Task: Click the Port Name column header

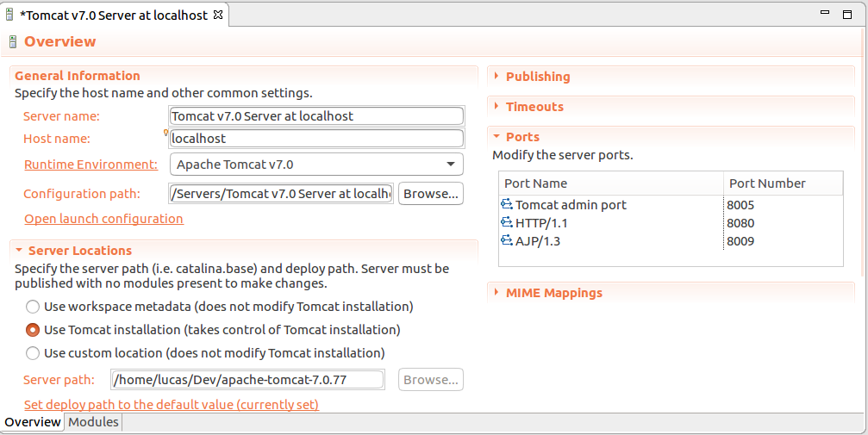Action: tap(611, 183)
